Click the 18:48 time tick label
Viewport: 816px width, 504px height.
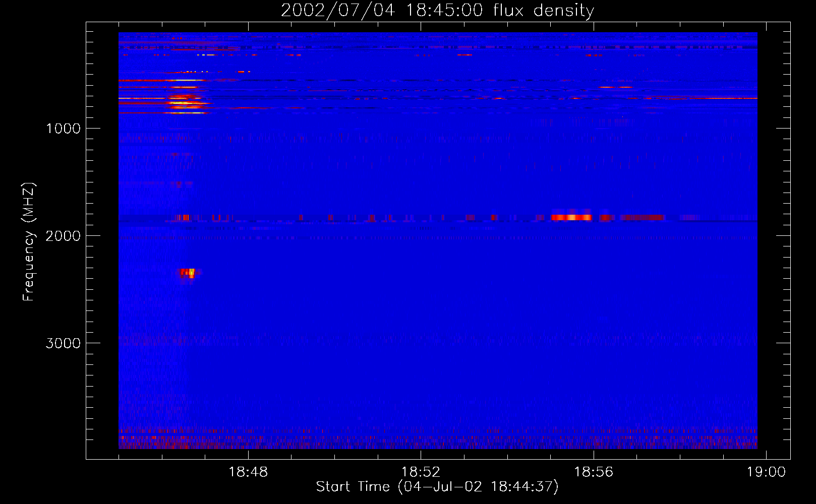coord(248,472)
